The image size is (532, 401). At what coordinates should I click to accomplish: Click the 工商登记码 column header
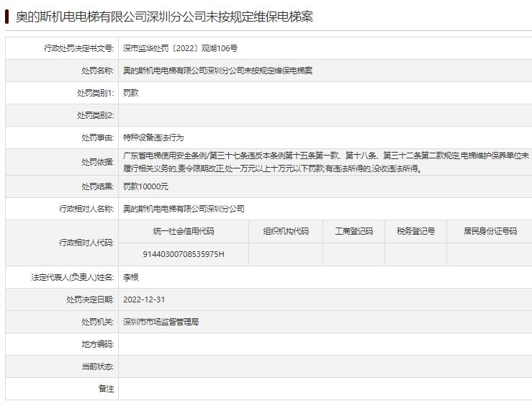pos(354,231)
